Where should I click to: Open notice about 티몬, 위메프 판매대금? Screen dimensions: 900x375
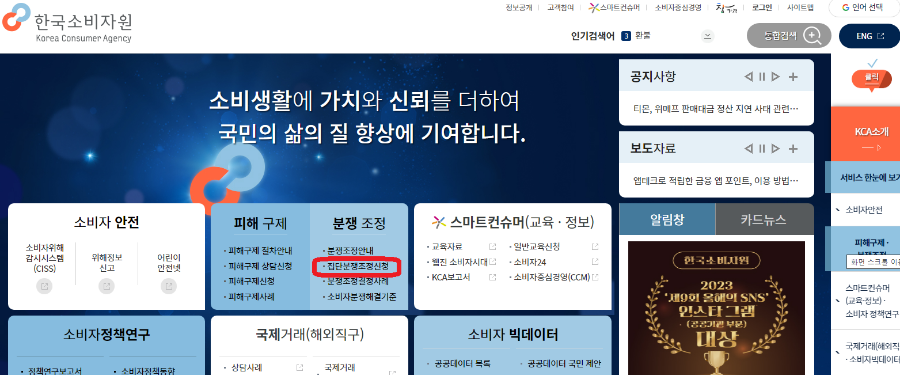(x=716, y=109)
